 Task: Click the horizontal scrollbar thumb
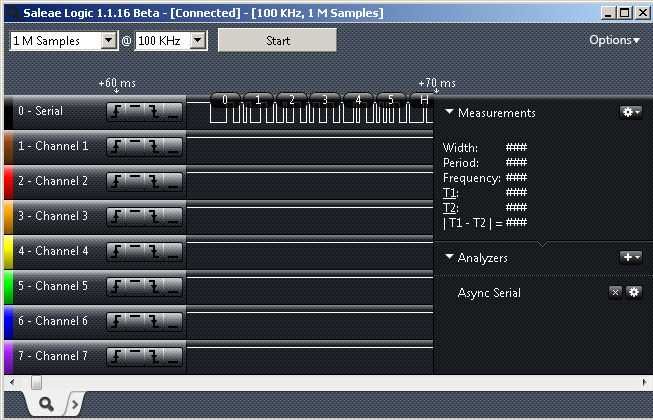pos(36,382)
